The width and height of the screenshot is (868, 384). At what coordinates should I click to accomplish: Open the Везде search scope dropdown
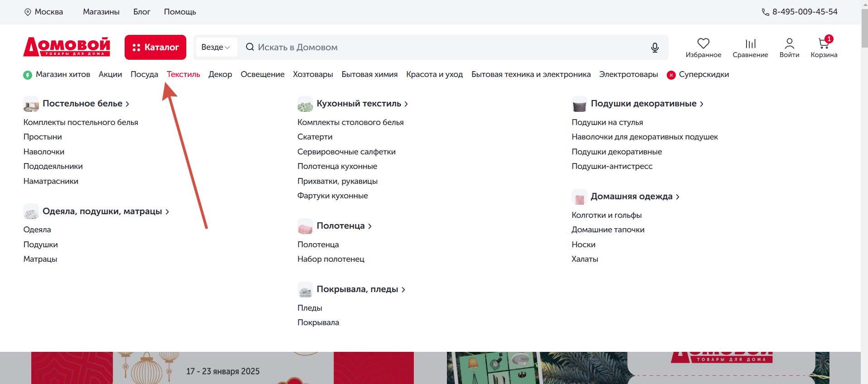click(216, 47)
